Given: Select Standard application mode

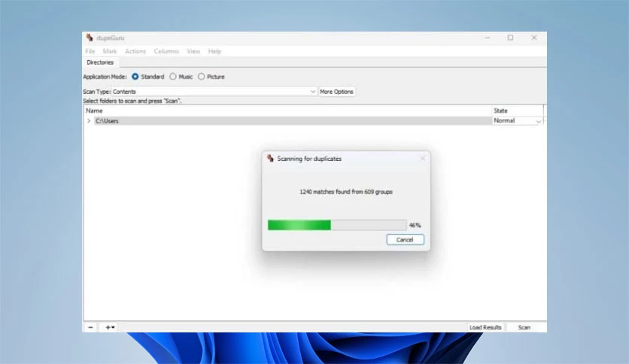Looking at the screenshot, I should pyautogui.click(x=148, y=77).
